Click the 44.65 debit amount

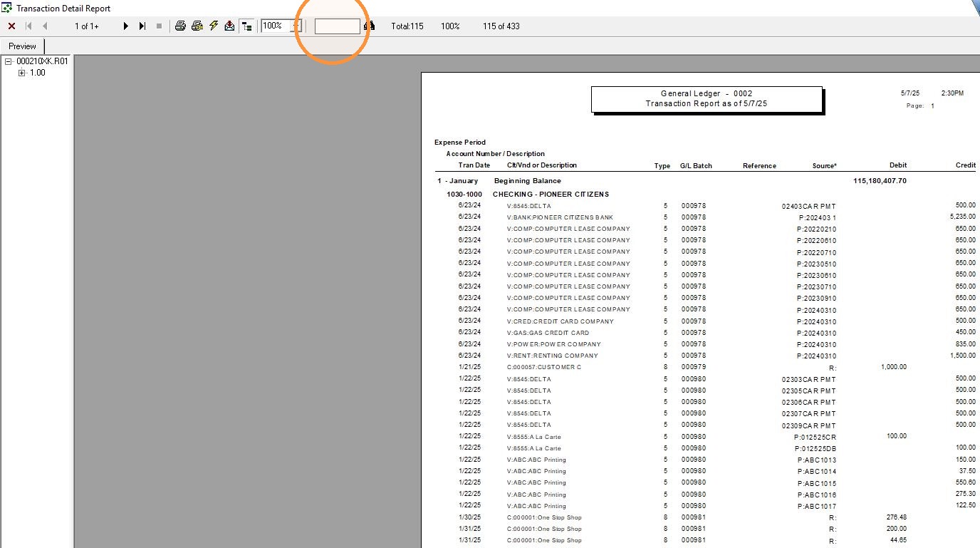coord(899,540)
